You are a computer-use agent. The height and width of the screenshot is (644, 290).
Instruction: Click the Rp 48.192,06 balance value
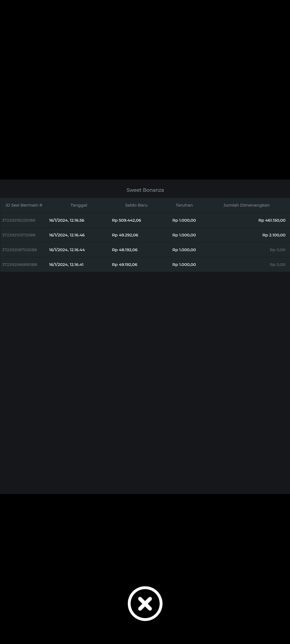pos(125,250)
